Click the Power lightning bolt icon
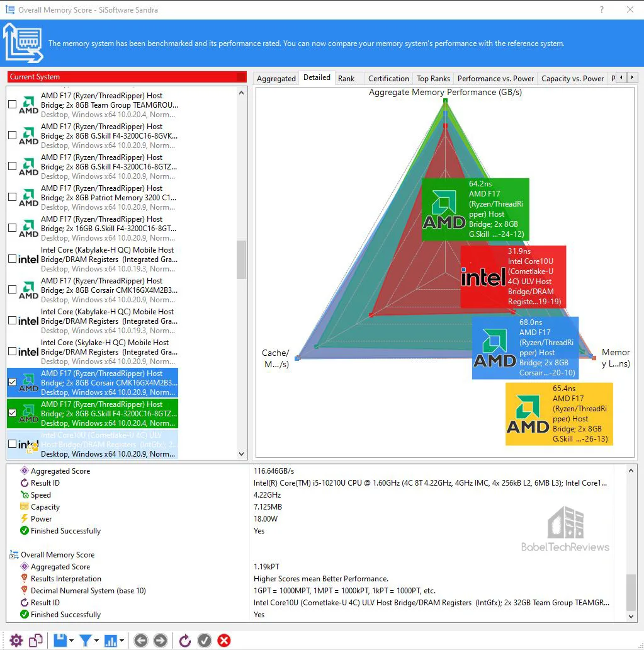 pos(25,518)
